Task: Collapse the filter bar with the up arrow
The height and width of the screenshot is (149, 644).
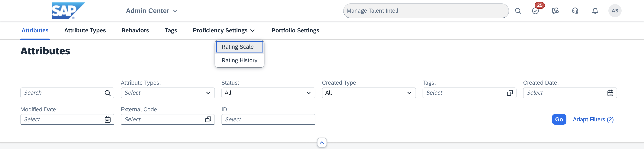Action: pos(322,143)
